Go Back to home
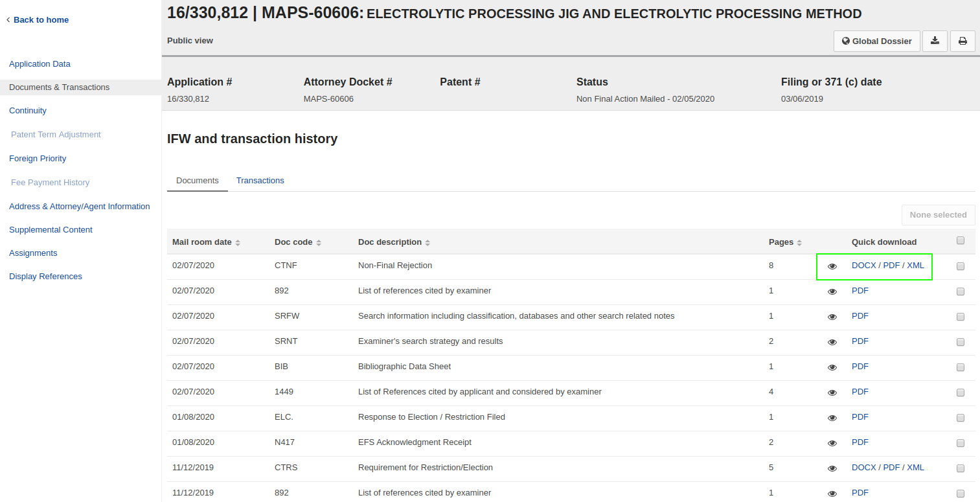The image size is (980, 502). (41, 20)
